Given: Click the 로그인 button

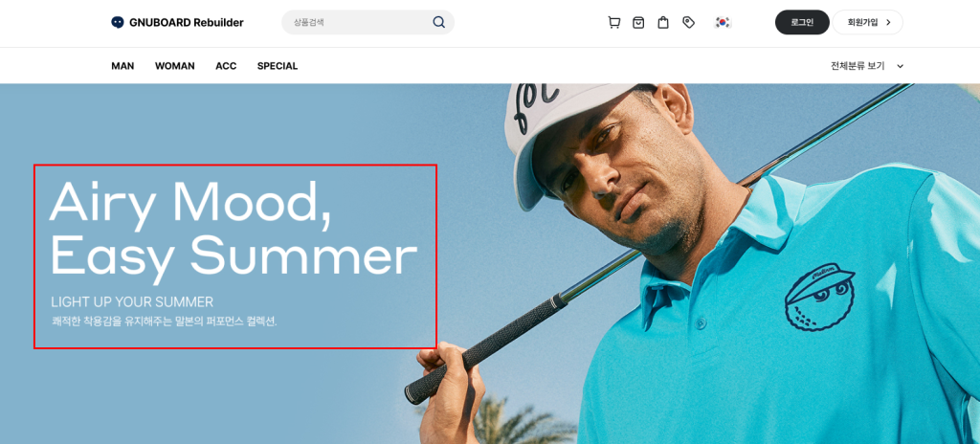Looking at the screenshot, I should 802,23.
